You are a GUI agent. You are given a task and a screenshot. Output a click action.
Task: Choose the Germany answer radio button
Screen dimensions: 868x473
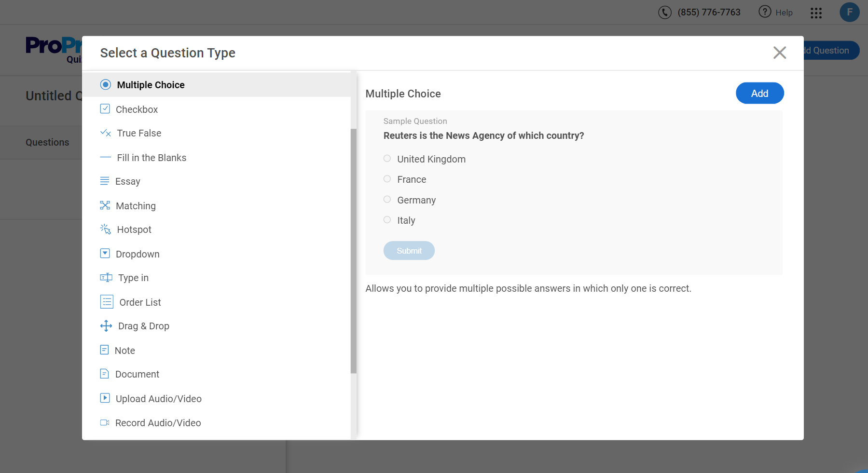click(x=387, y=200)
